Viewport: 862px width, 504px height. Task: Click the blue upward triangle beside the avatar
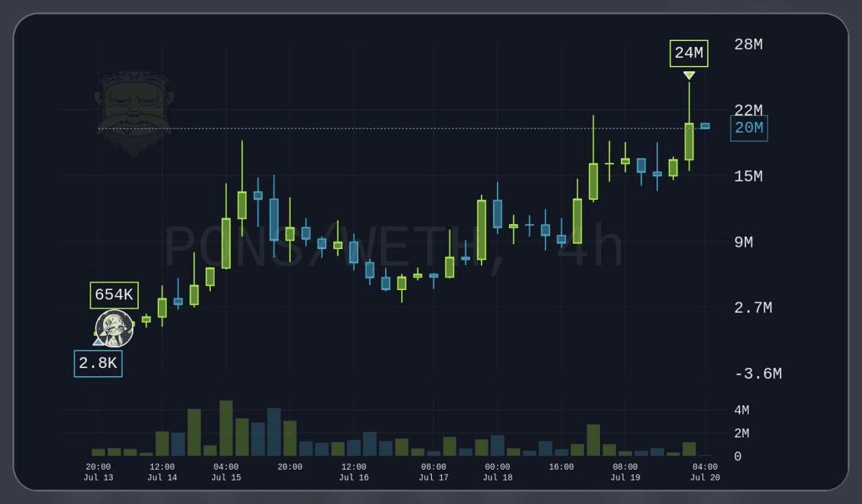point(98,341)
